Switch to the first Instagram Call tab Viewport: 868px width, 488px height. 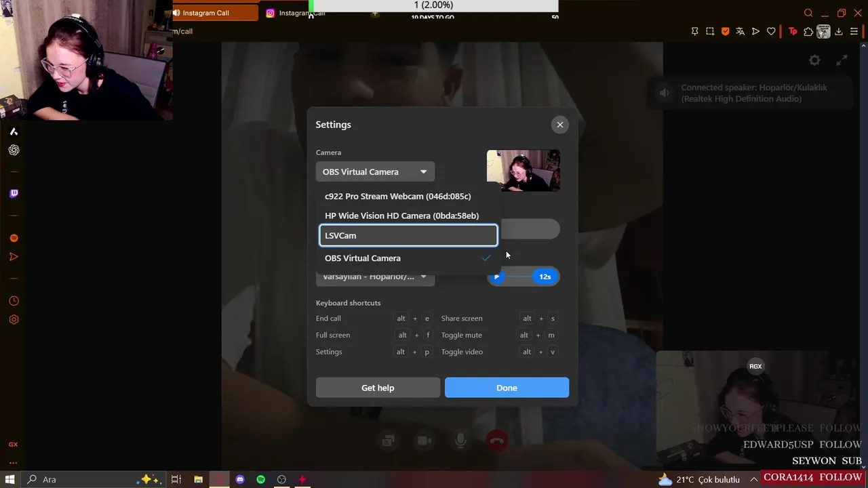[216, 13]
